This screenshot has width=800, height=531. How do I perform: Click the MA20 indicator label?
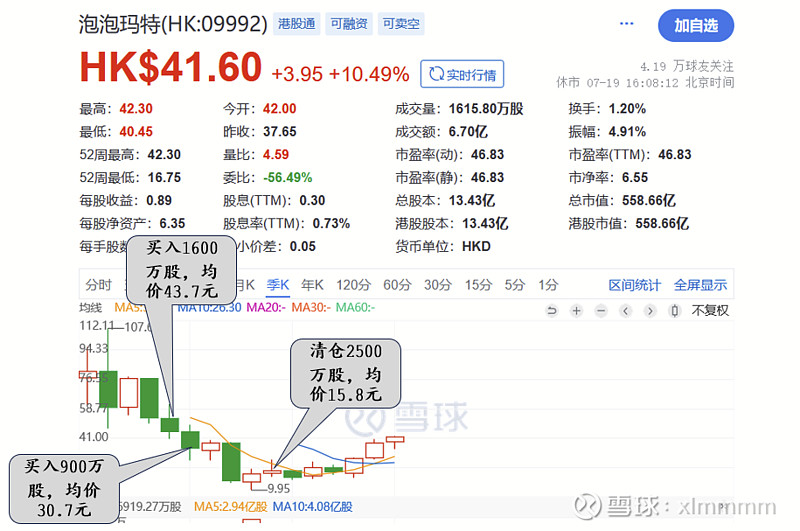tap(266, 308)
